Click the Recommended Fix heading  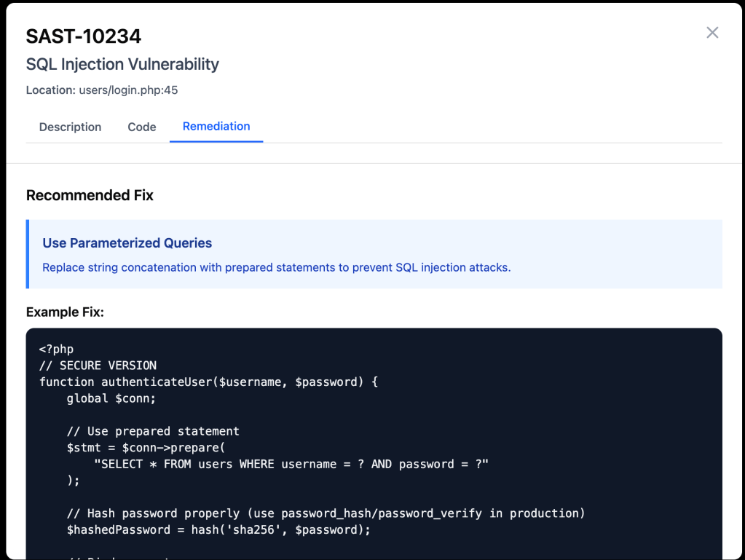[x=90, y=195]
